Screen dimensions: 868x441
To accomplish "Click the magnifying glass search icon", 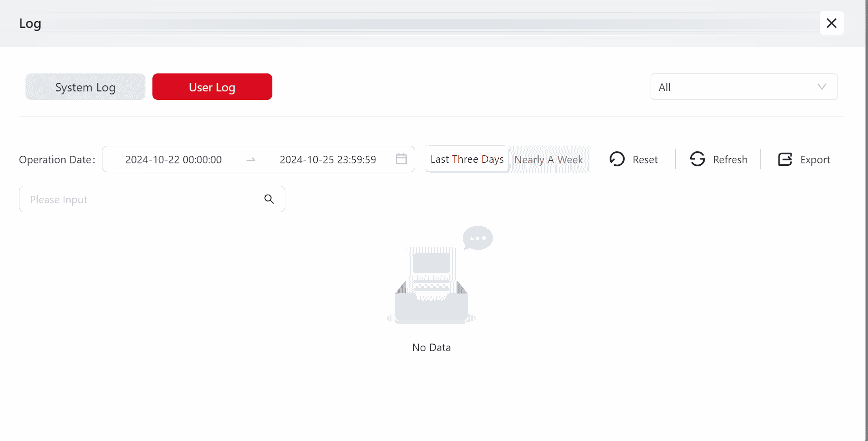I will (269, 199).
